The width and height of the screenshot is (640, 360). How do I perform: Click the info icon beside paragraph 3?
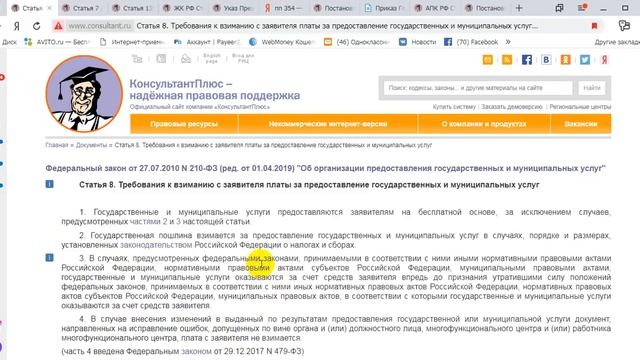[49, 258]
